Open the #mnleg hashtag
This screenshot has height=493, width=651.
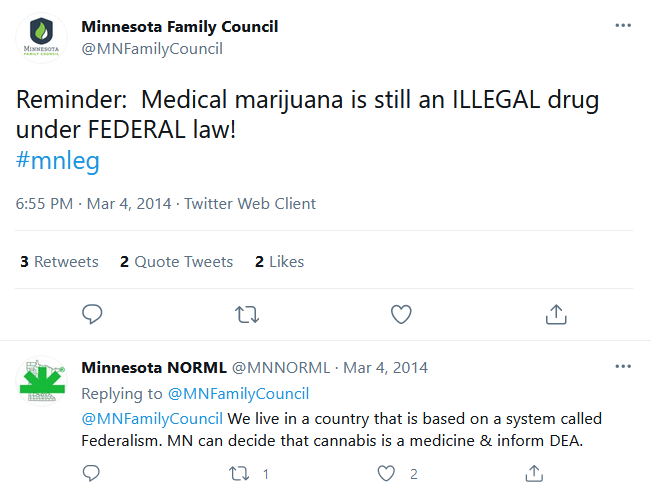[x=58, y=161]
